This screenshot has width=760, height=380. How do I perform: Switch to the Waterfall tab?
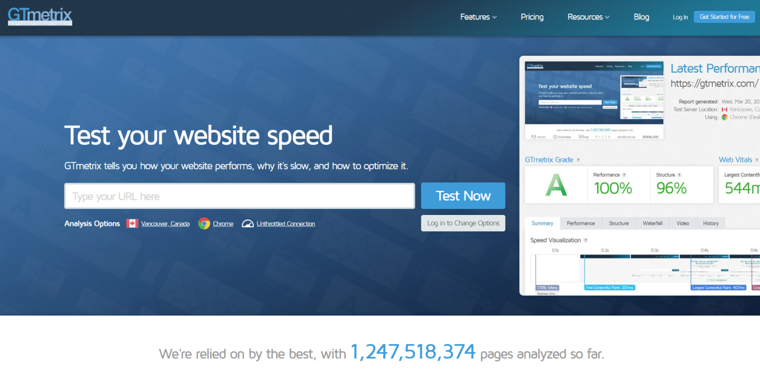[x=652, y=223]
